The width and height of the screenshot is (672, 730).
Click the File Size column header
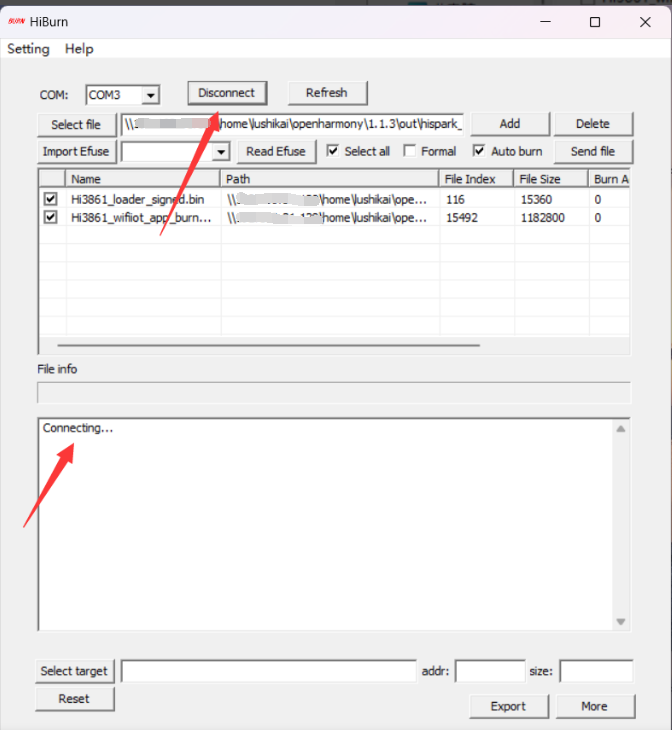tap(551, 179)
